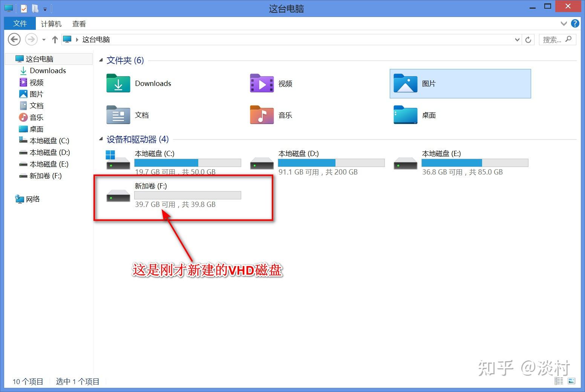Go up one level with the up arrow
This screenshot has height=392, width=585.
55,39
